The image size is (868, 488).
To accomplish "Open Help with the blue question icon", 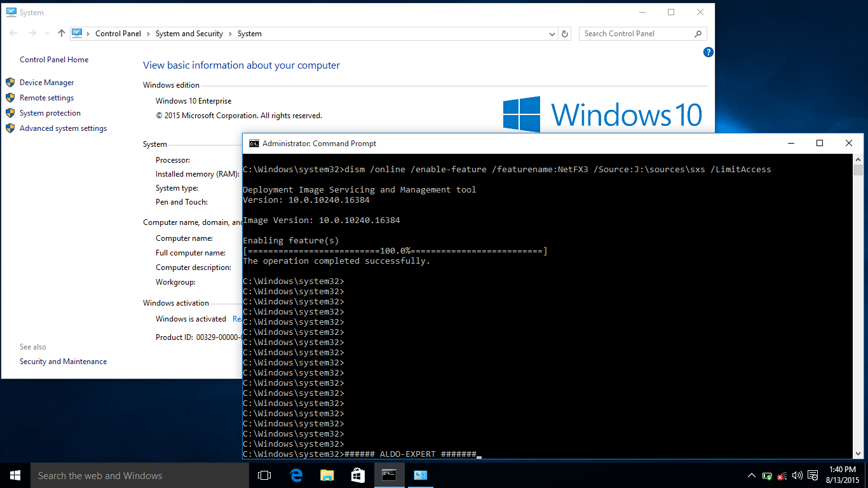I will click(709, 52).
